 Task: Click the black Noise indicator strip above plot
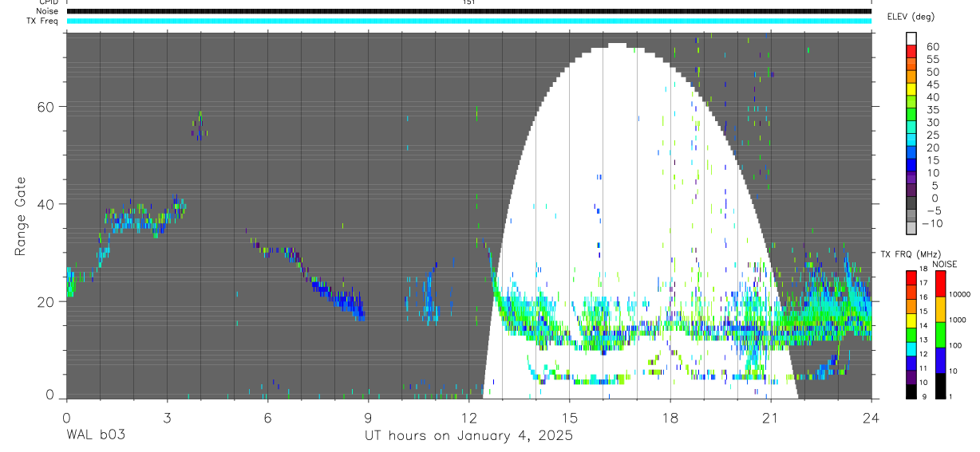[468, 11]
